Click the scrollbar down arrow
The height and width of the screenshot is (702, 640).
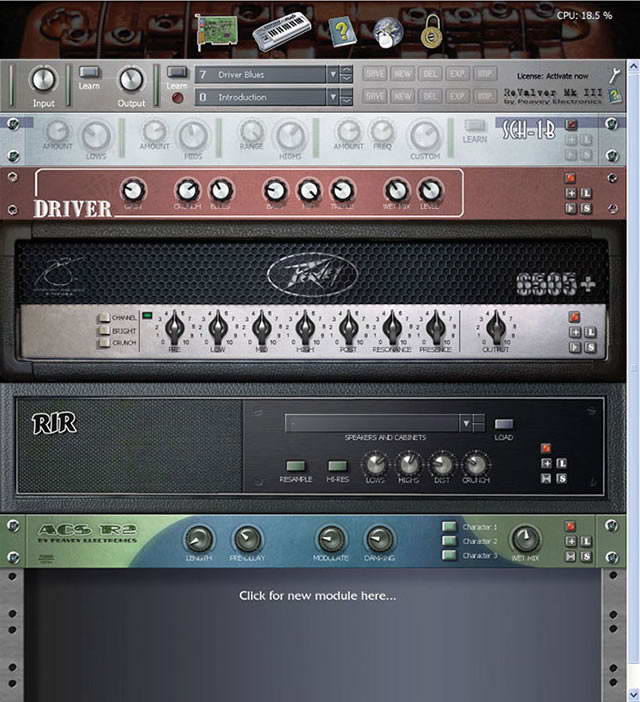[633, 695]
